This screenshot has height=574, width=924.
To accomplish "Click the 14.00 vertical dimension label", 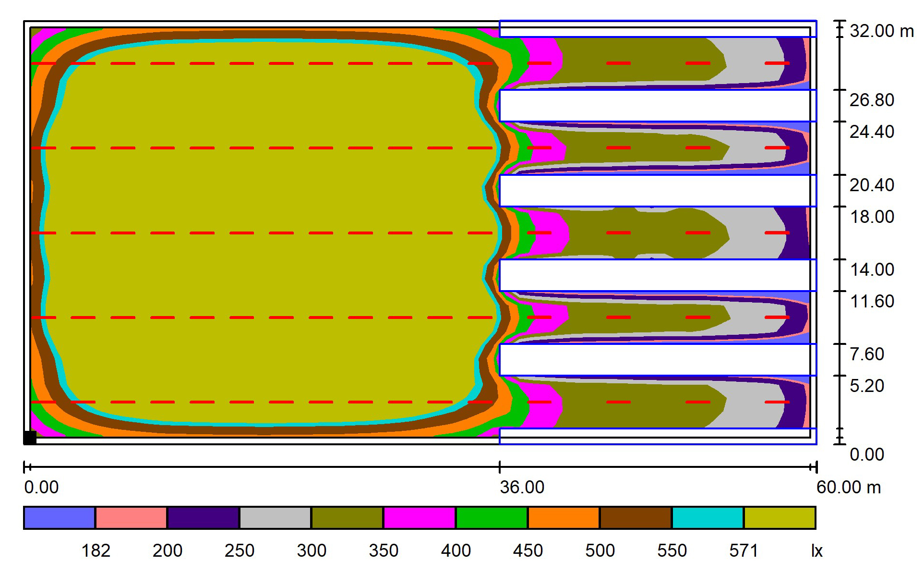I will coord(872,269).
